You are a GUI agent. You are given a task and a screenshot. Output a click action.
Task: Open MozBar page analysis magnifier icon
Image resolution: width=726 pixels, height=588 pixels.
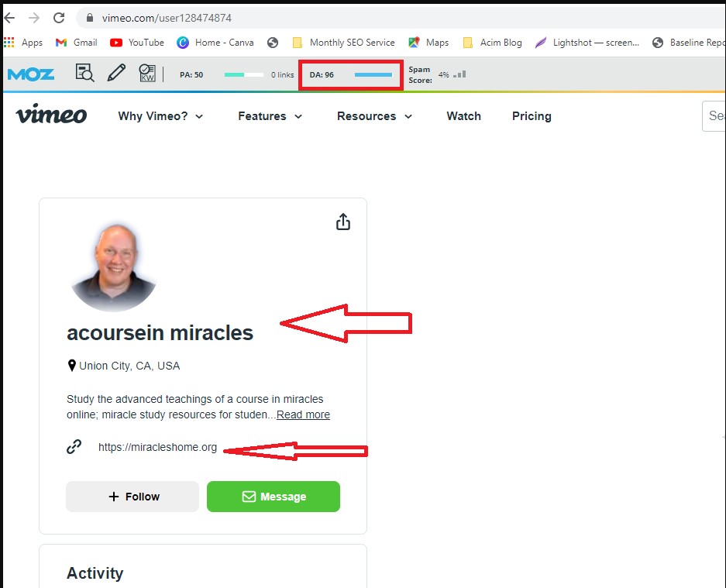pos(84,73)
